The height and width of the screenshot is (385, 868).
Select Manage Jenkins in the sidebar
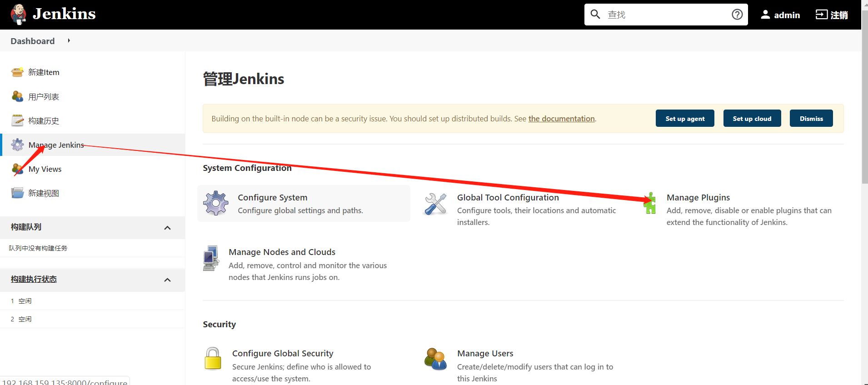[x=56, y=145]
